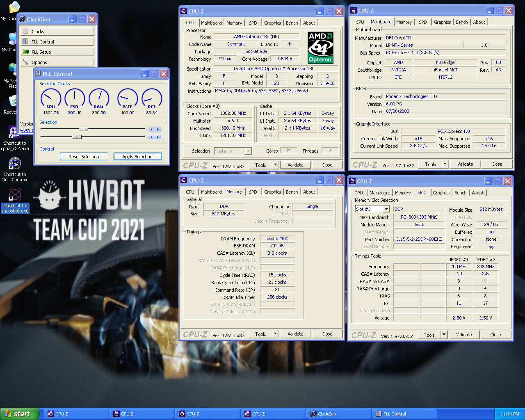This screenshot has height=420, width=525.
Task: Click the Reset Selection button
Action: click(x=84, y=156)
